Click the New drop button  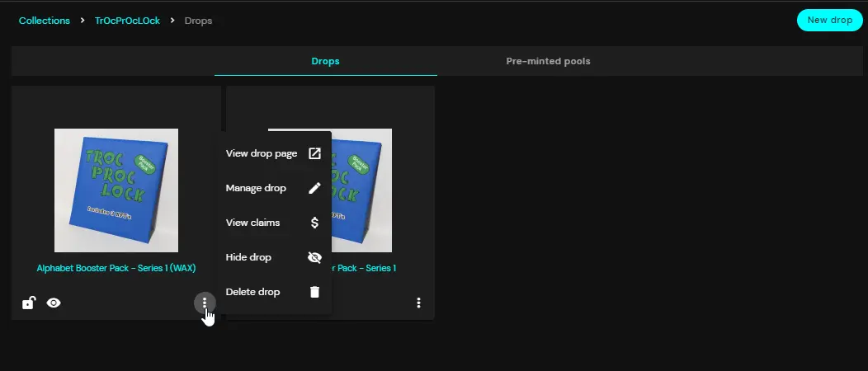tap(830, 21)
